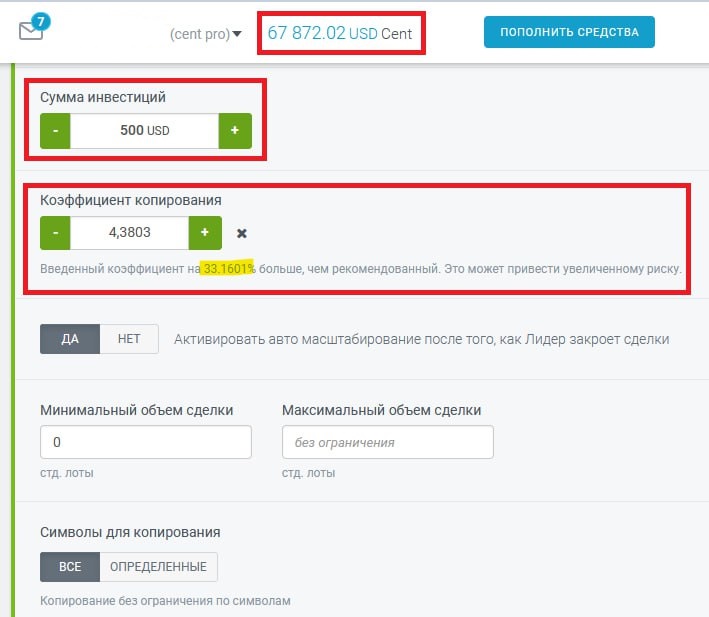
Task: Click the 4,3803 coefficient field
Action: (130, 233)
